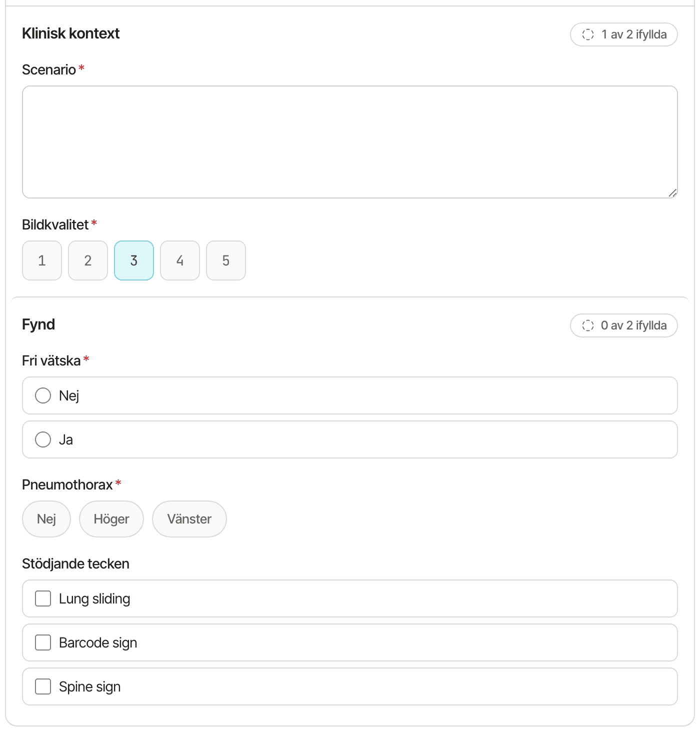
Task: Tick the Barcode sign checkbox
Action: (43, 642)
